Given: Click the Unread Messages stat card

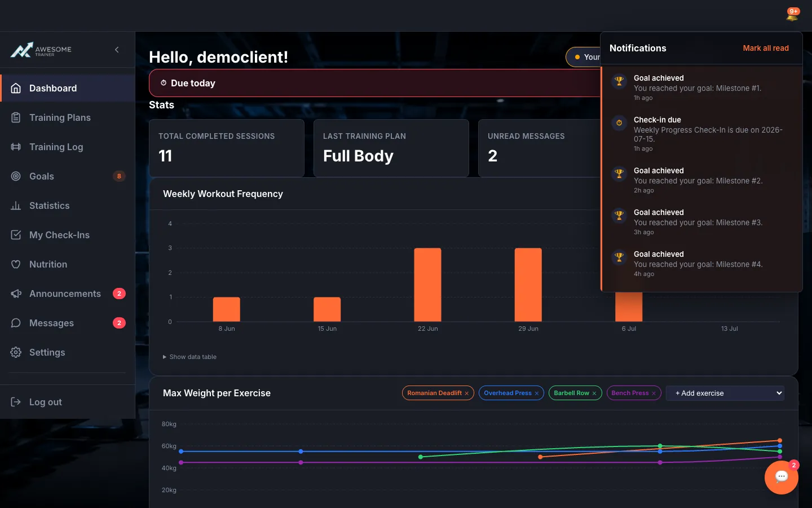Looking at the screenshot, I should 540,148.
